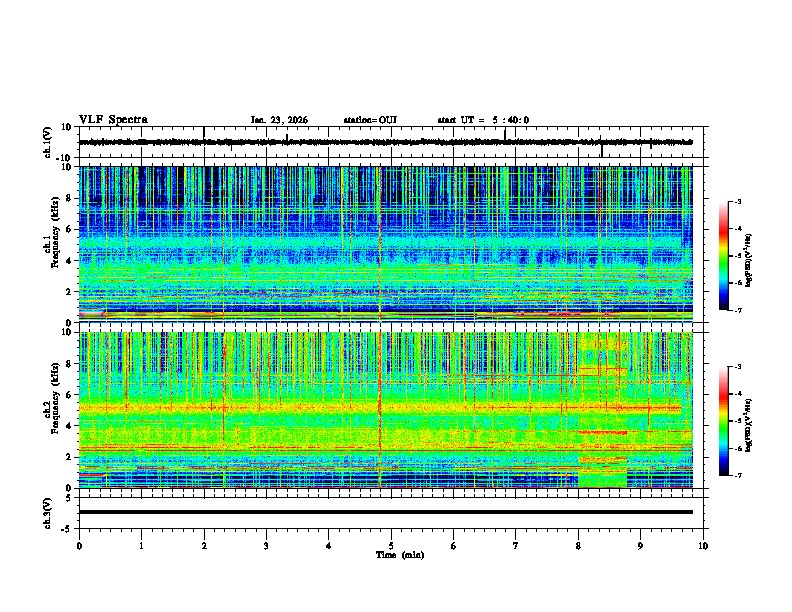792x612 pixels.
Task: Click time axis tick label "7"
Action: point(516,546)
